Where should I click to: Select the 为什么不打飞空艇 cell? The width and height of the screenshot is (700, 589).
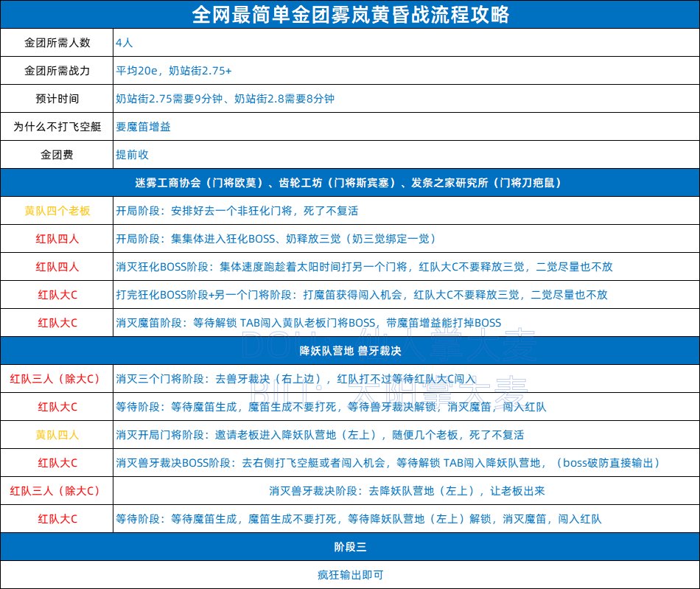pos(57,127)
